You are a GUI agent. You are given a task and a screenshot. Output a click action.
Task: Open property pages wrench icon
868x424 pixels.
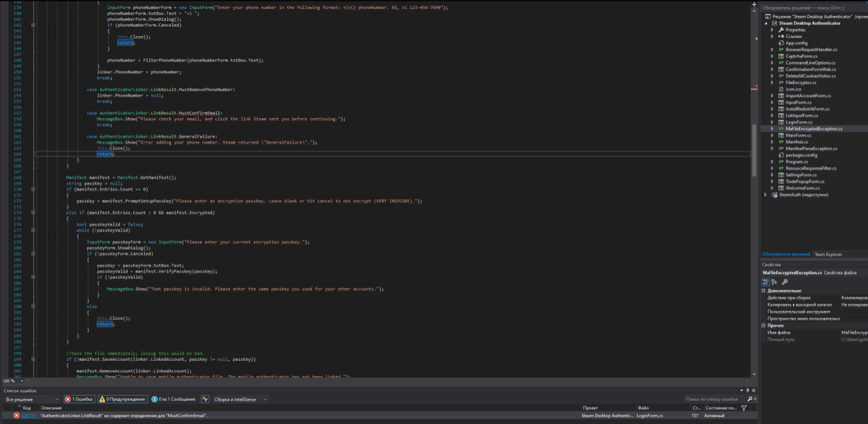(785, 282)
